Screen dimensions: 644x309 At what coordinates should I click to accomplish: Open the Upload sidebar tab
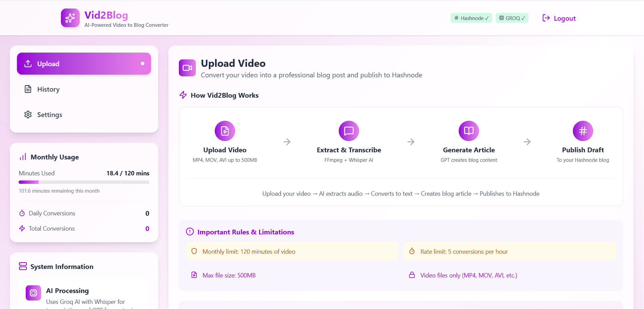(84, 64)
